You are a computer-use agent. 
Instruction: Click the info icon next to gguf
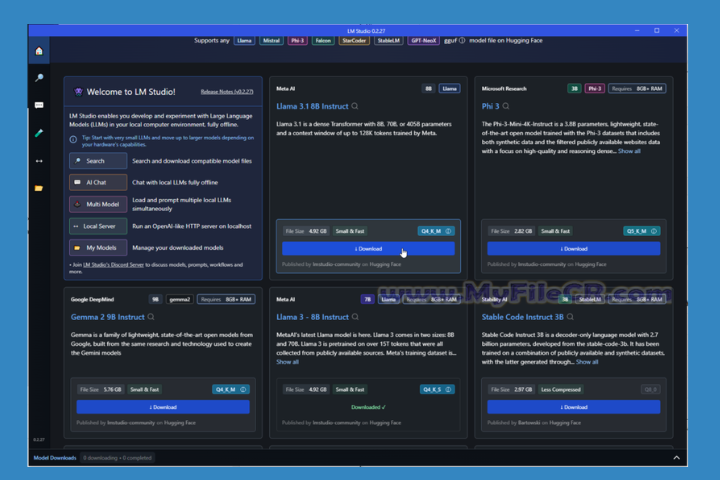coord(462,40)
